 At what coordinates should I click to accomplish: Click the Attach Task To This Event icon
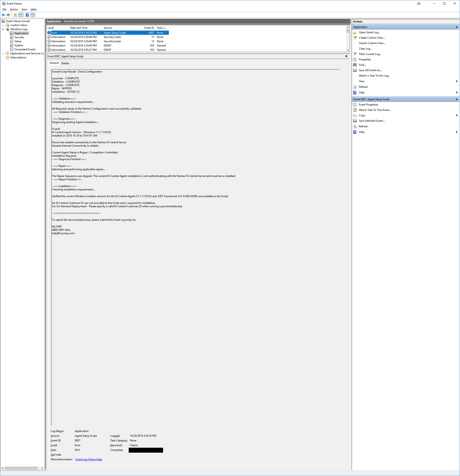[x=355, y=110]
